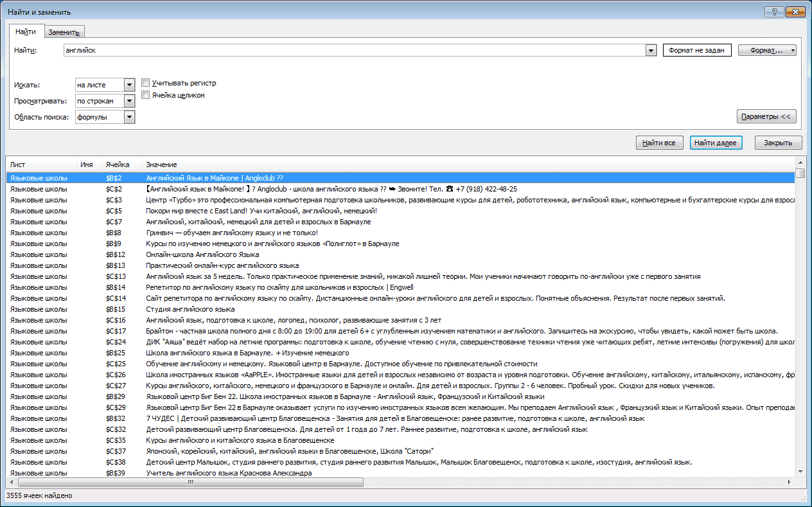The width and height of the screenshot is (812, 507).
Task: Select the result starting with 'Детский центр Малышок'
Action: click(x=400, y=462)
